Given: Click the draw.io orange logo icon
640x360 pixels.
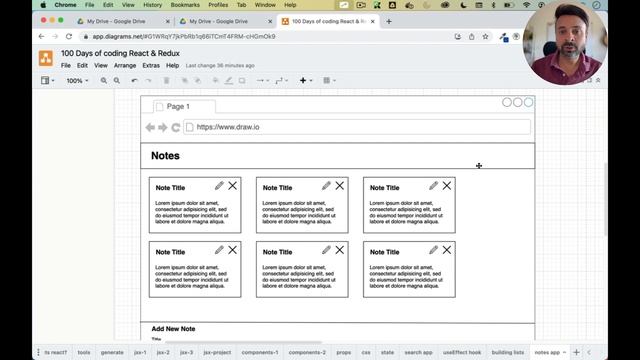Looking at the screenshot, I should (46, 58).
